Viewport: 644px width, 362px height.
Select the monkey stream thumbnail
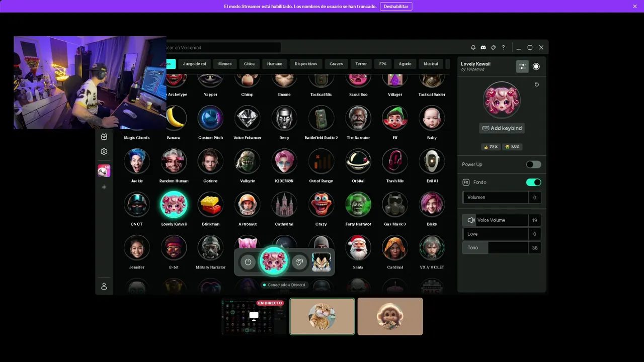coord(390,316)
